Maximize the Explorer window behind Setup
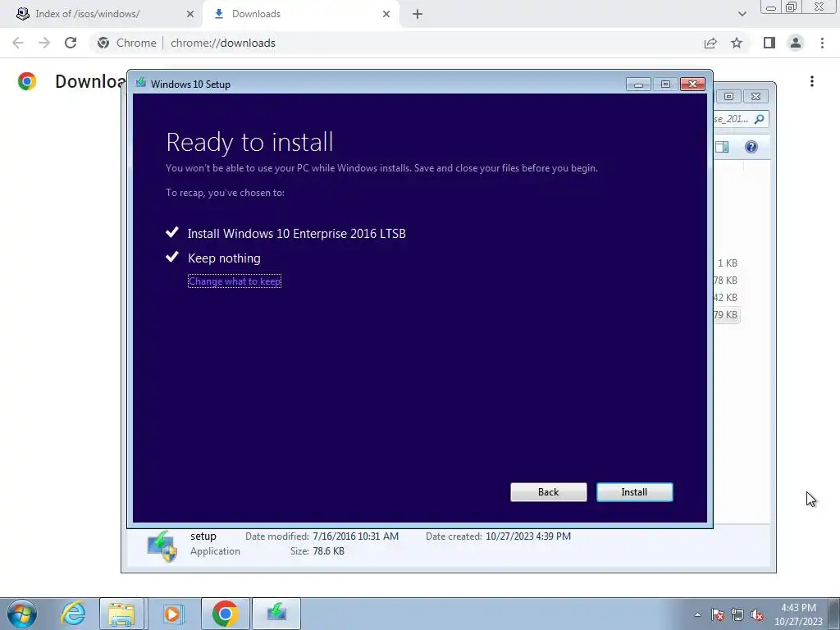This screenshot has height=630, width=840. click(728, 97)
